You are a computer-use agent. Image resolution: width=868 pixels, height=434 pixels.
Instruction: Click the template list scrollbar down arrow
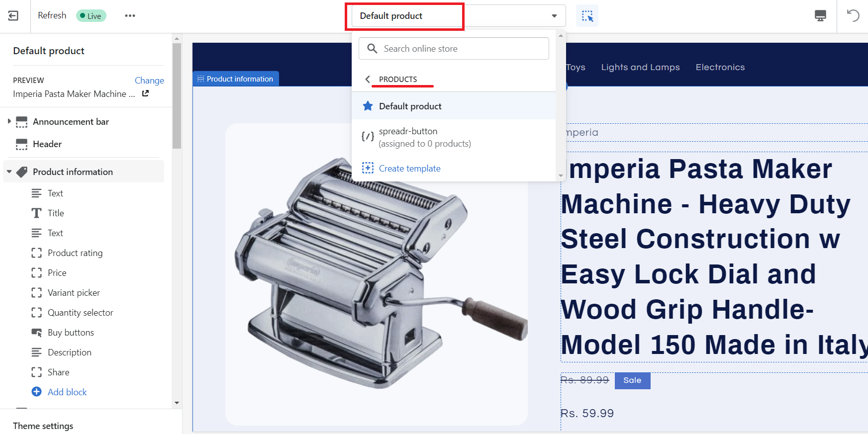tap(561, 175)
